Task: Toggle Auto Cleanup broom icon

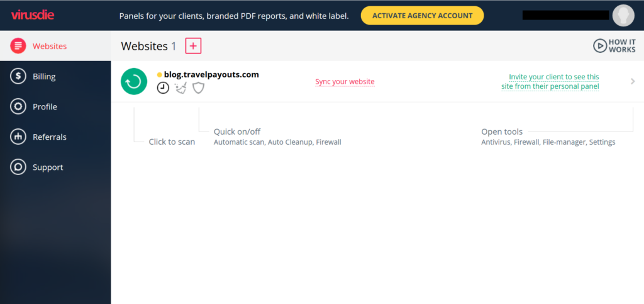Action: tap(180, 88)
